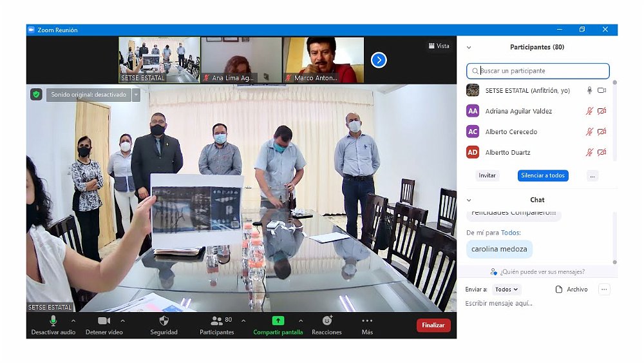Open the Más options icon
The height and width of the screenshot is (363, 644).
(367, 320)
